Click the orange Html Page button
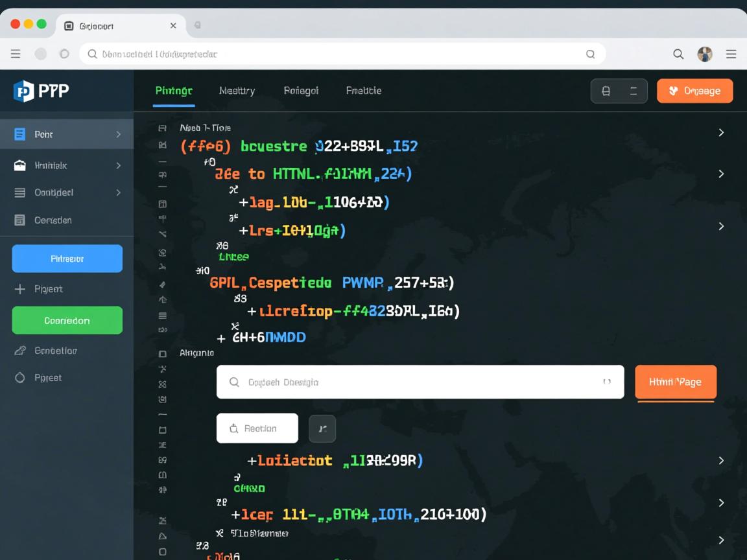 tap(675, 382)
